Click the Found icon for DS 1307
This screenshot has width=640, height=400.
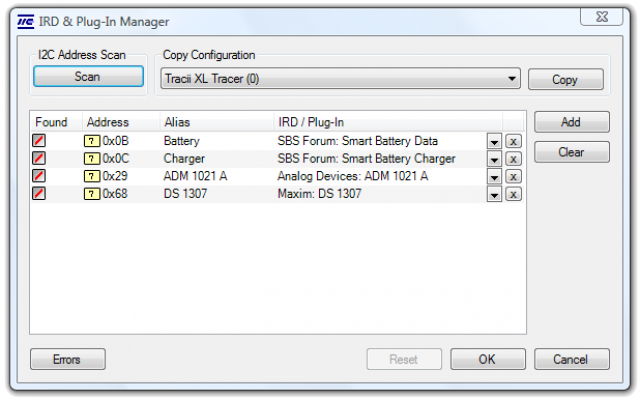pyautogui.click(x=39, y=194)
